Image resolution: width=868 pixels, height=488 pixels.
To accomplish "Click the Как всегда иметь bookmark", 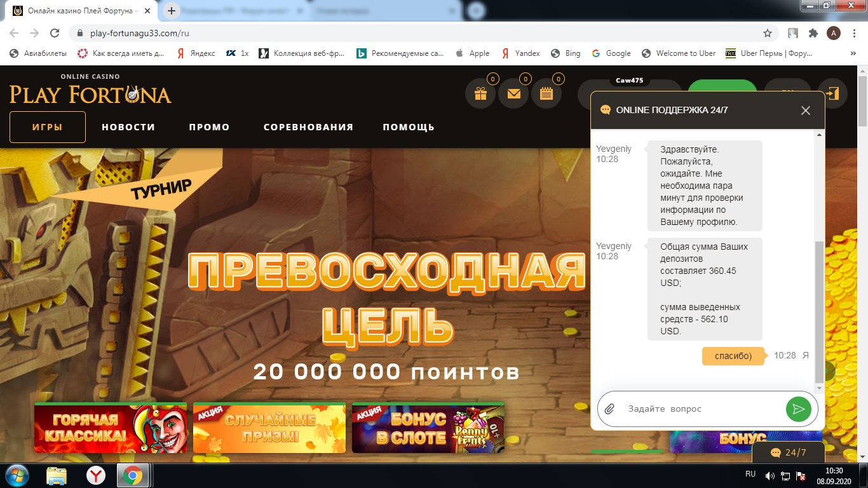I will pos(121,53).
